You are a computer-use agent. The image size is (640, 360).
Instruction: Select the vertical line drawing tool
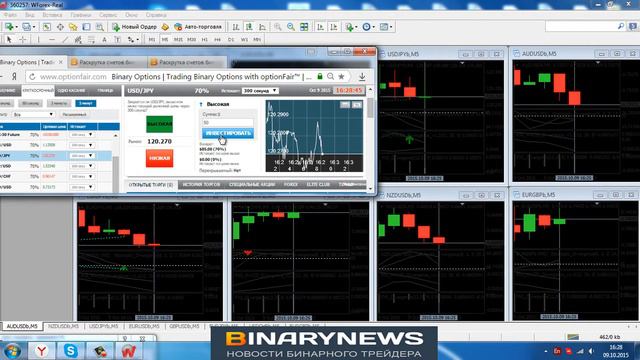pos(38,40)
